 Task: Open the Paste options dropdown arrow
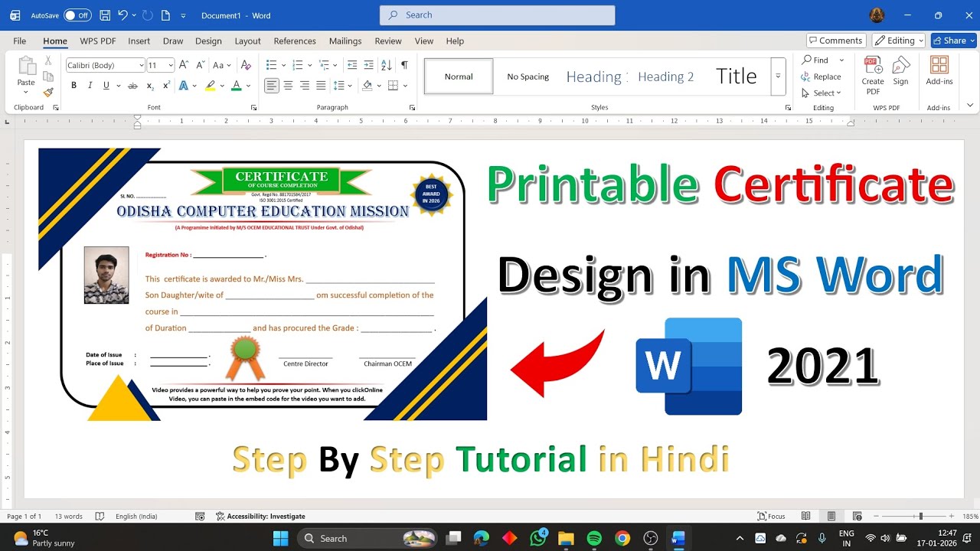coord(26,93)
